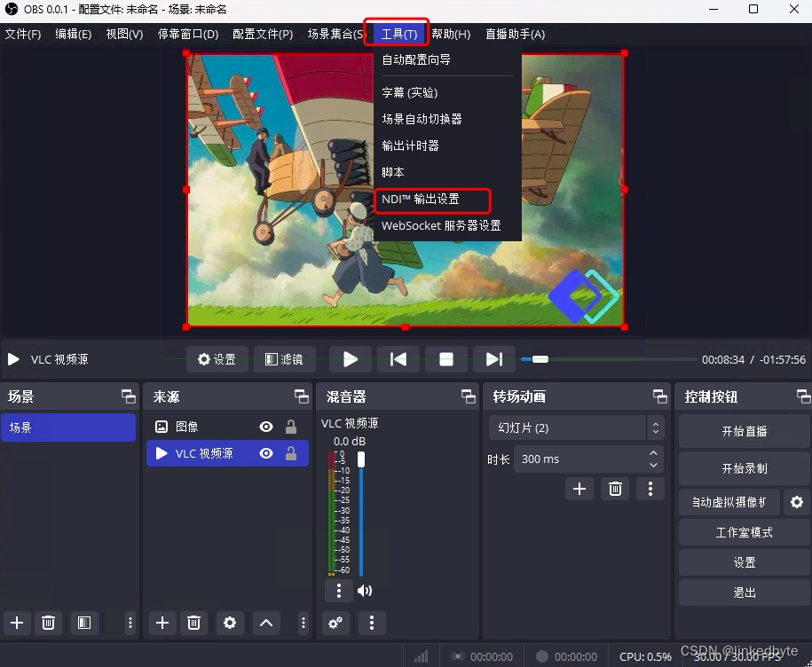Select 自动配置向导 from the tools menu
The height and width of the screenshot is (667, 812).
(416, 60)
